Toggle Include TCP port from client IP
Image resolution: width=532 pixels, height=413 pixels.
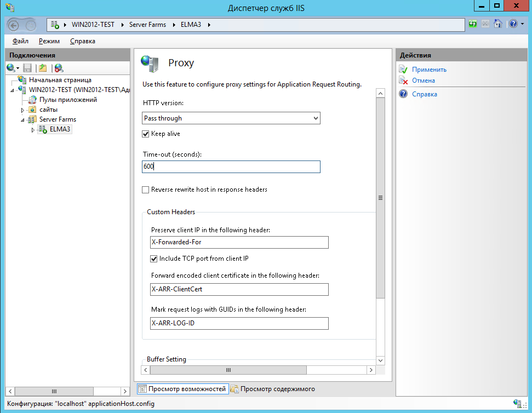coord(154,259)
